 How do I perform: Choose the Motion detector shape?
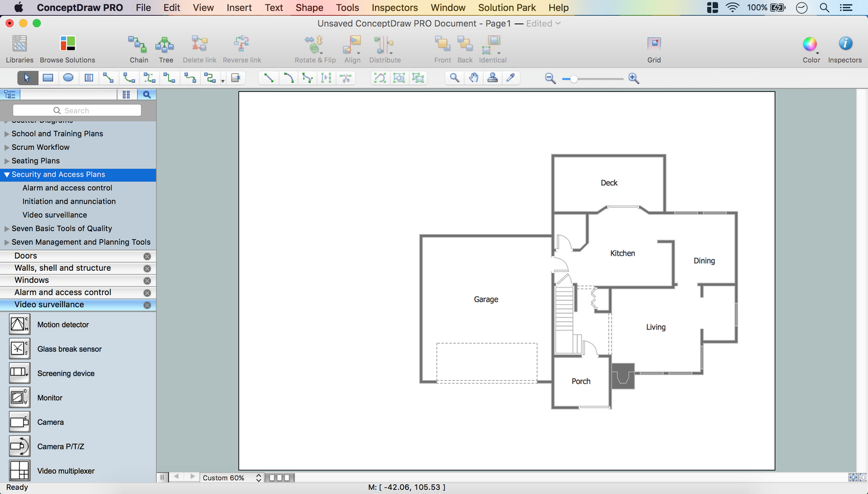click(x=20, y=325)
